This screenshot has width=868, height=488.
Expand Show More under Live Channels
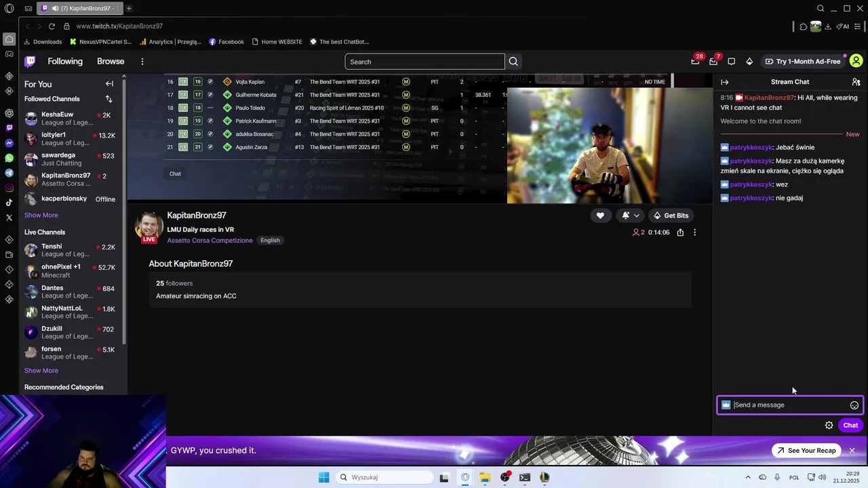click(x=41, y=371)
